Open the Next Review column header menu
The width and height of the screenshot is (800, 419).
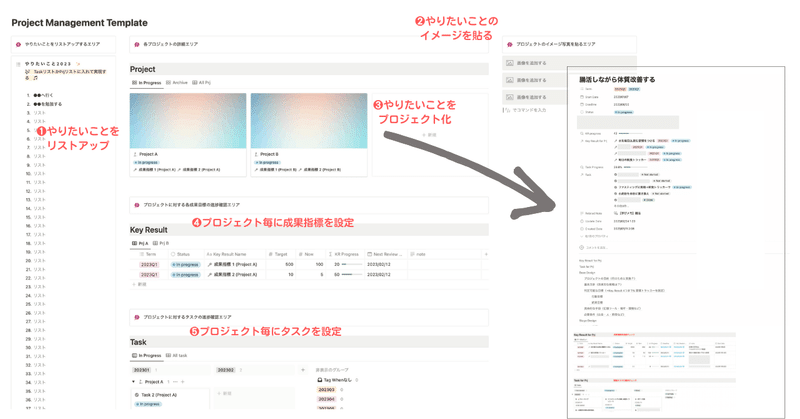385,254
